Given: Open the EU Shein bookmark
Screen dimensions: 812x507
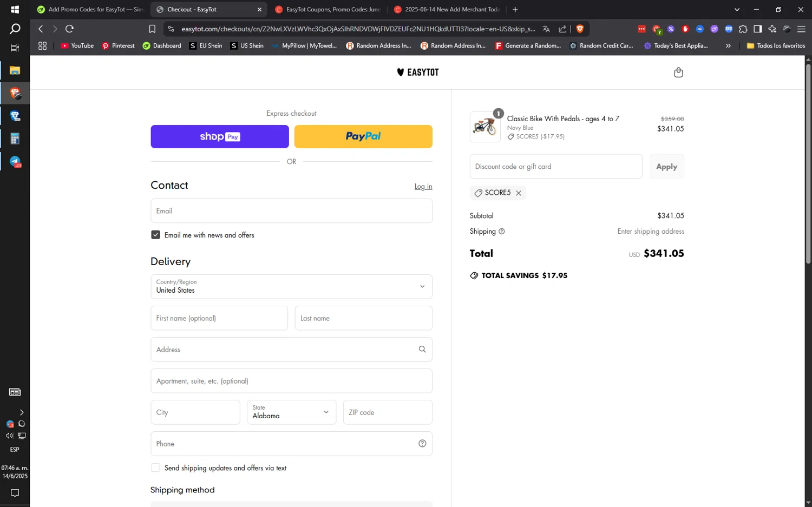Looking at the screenshot, I should (206, 46).
